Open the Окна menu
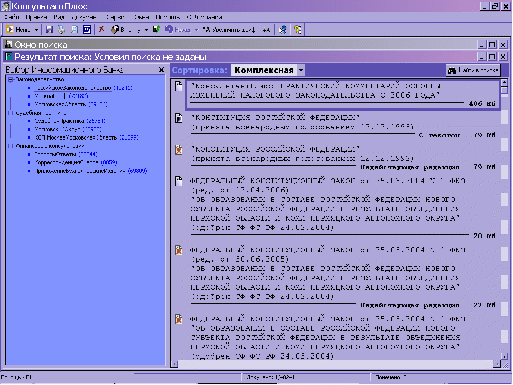 [x=141, y=17]
